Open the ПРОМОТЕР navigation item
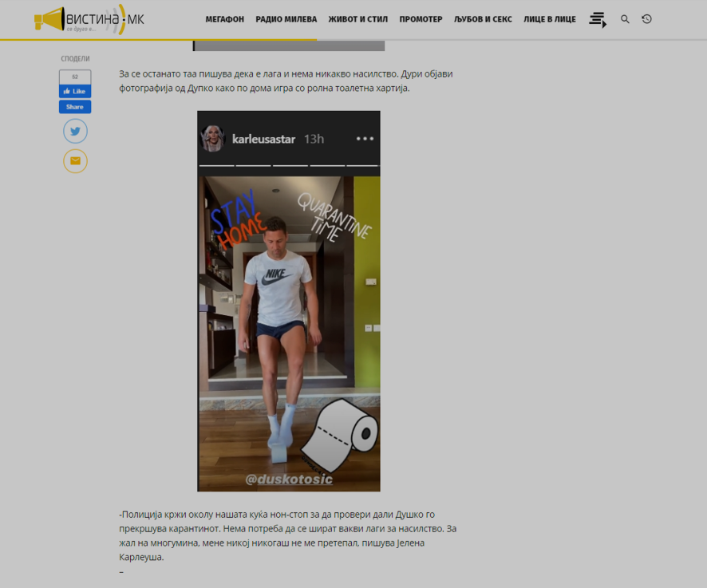Image resolution: width=707 pixels, height=588 pixels. coord(421,19)
